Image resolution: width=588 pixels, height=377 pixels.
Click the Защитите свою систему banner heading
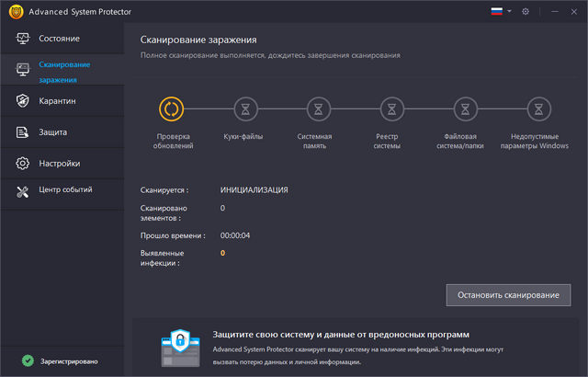(340, 334)
